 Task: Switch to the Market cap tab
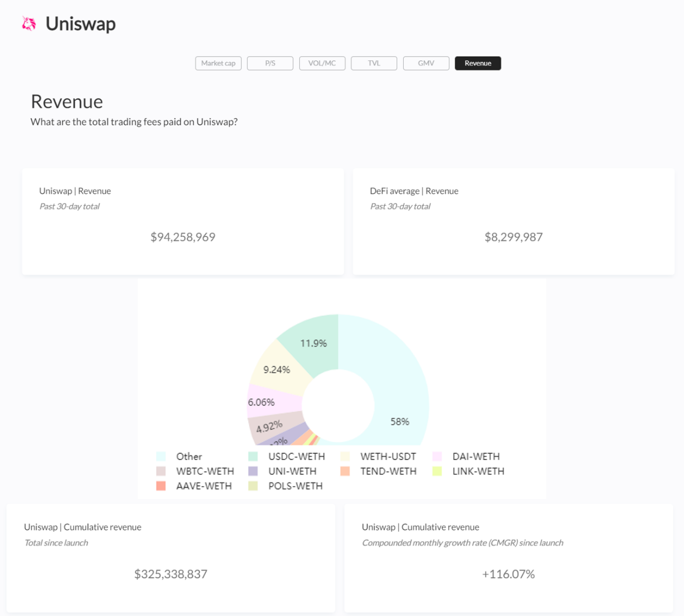[218, 64]
